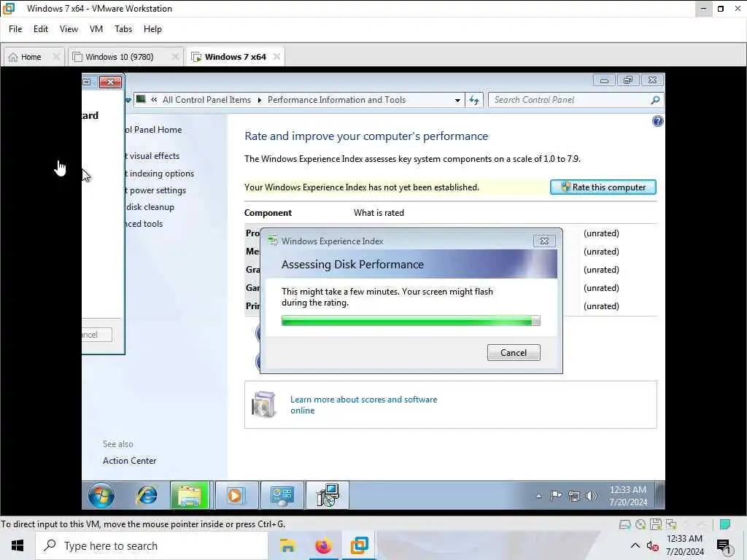
Task: Click the VMware hard disk status icon
Action: (625, 524)
